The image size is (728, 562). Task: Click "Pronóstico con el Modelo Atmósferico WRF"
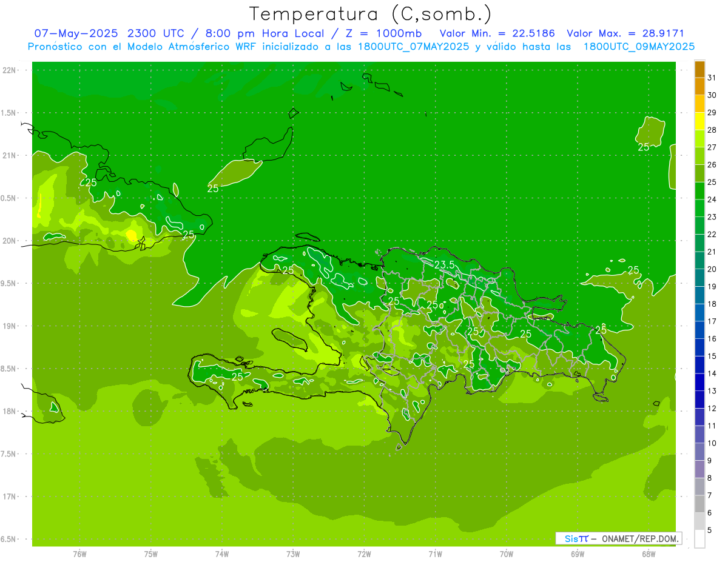[143, 47]
